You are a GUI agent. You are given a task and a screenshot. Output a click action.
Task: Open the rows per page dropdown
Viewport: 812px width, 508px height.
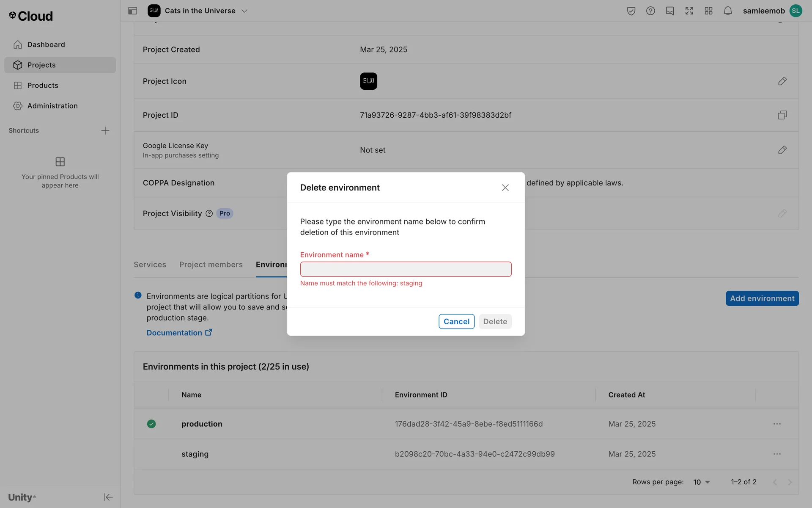702,482
